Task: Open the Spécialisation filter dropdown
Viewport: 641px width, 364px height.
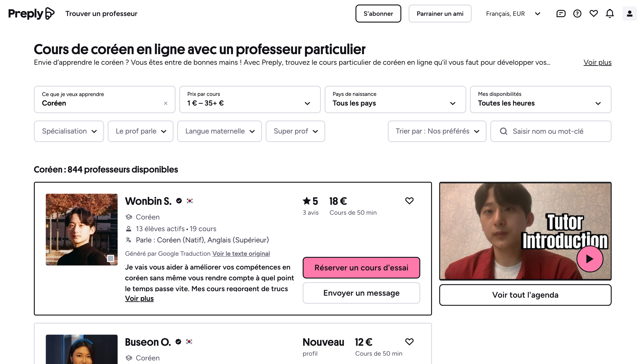Action: [x=69, y=131]
